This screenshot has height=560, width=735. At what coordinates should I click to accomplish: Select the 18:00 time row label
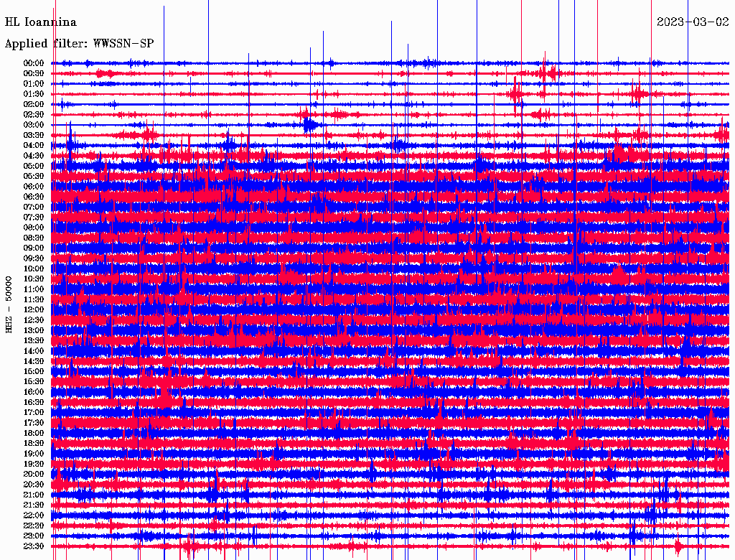34,434
